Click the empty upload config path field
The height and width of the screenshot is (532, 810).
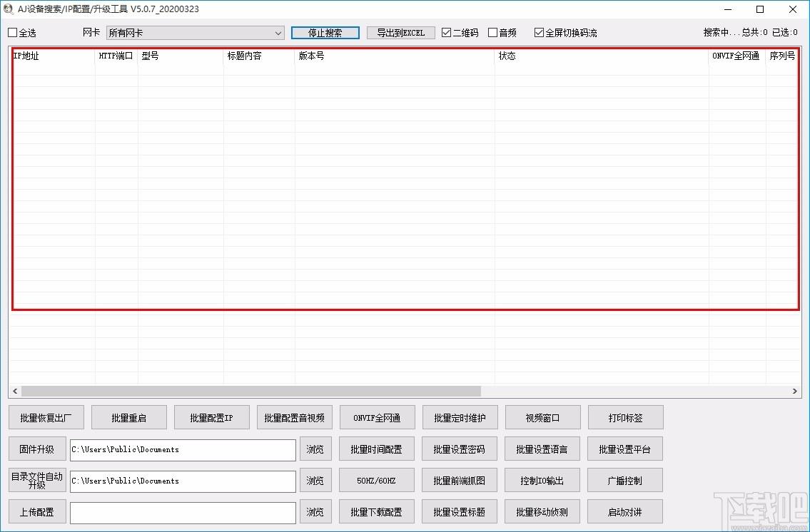(183, 513)
